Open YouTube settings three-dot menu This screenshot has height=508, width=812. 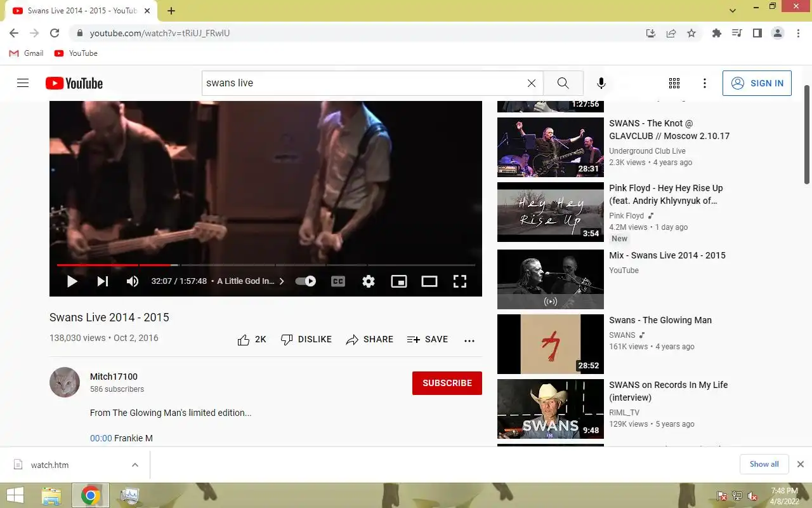point(705,83)
